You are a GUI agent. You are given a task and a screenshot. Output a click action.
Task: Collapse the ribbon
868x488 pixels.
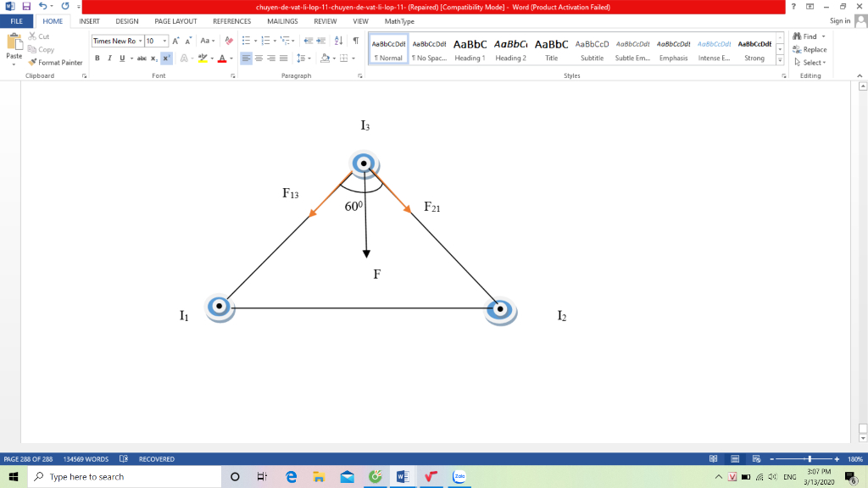pyautogui.click(x=860, y=75)
